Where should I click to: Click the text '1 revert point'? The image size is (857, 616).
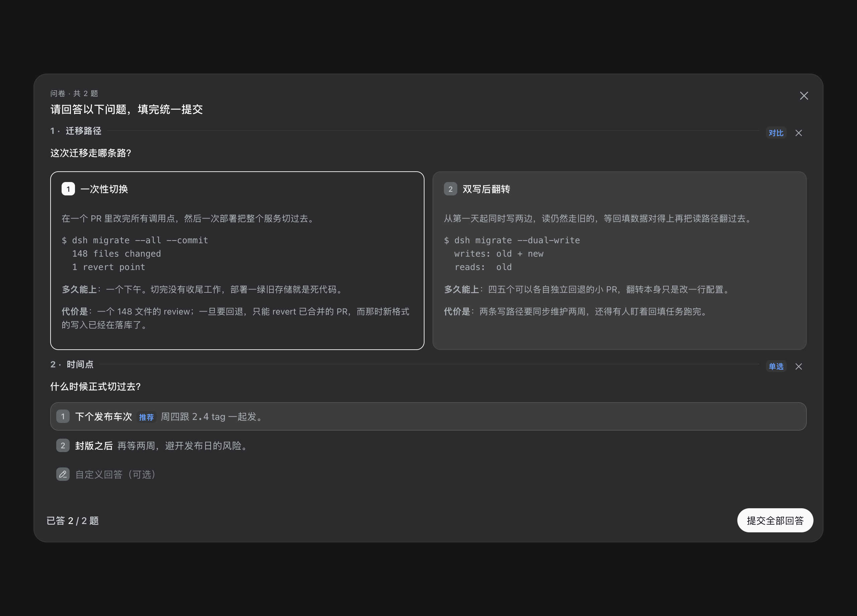(108, 267)
